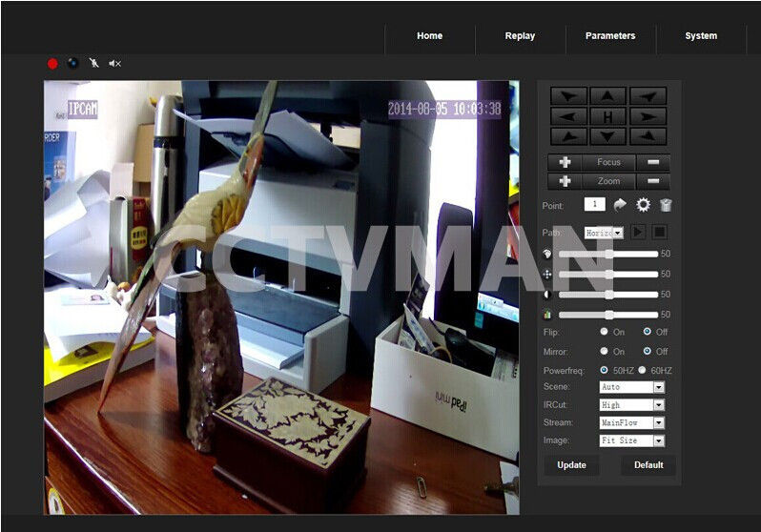This screenshot has height=532, width=761.
Task: Set Flip to On
Action: tap(604, 332)
